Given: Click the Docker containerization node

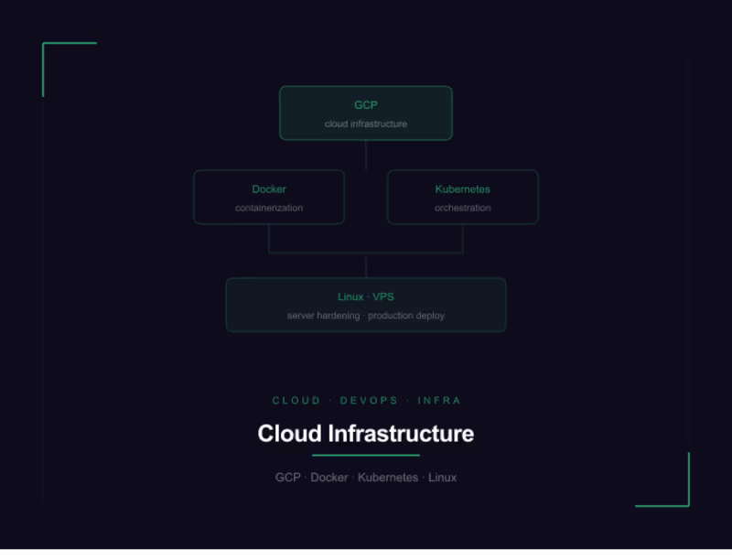Looking at the screenshot, I should point(268,197).
